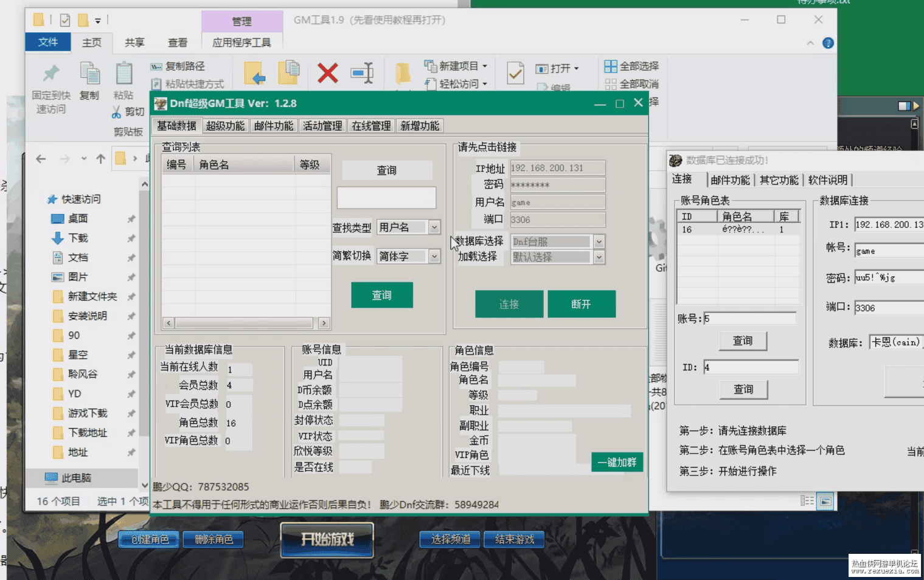Select the 邮件功能 tab in database window
Screen dimensions: 924x580
coord(730,180)
